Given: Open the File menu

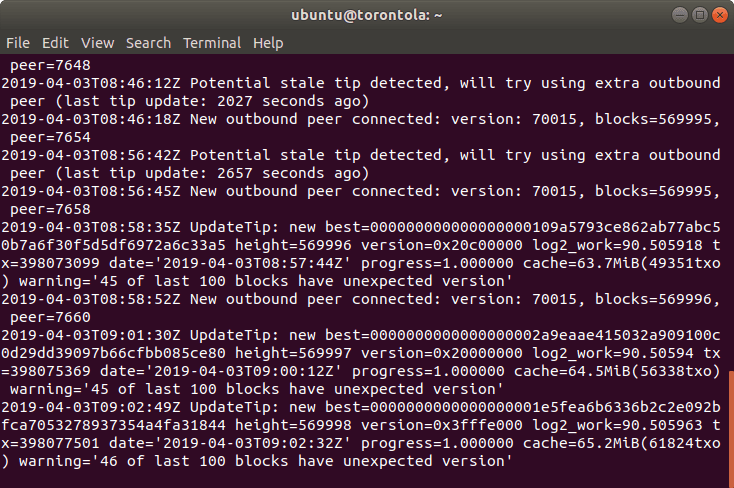Looking at the screenshot, I should [18, 43].
